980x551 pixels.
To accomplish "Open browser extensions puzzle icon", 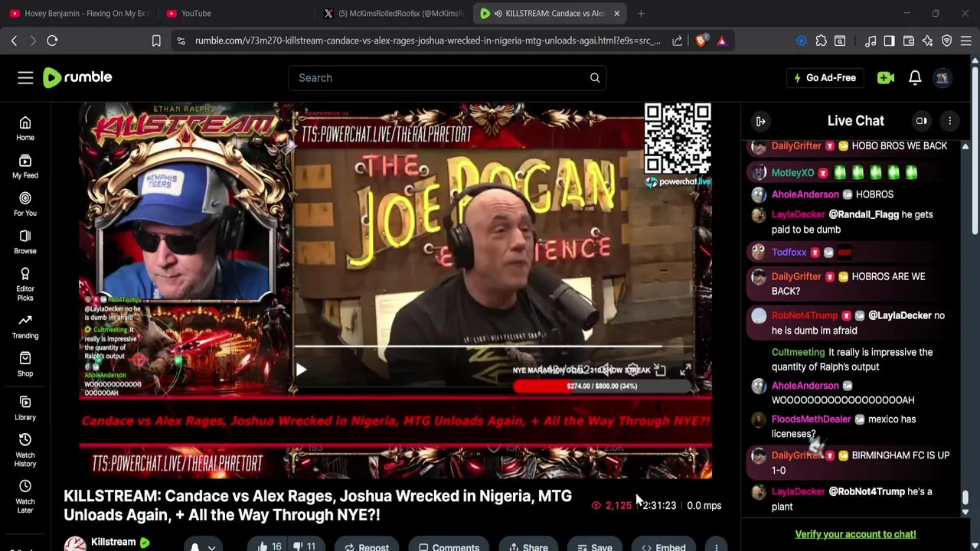I will click(x=821, y=41).
